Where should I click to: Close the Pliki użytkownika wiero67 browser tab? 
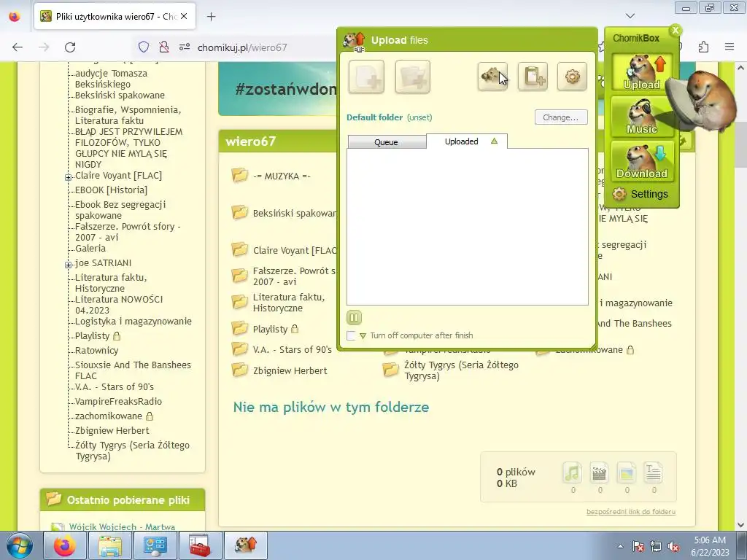pyautogui.click(x=184, y=16)
